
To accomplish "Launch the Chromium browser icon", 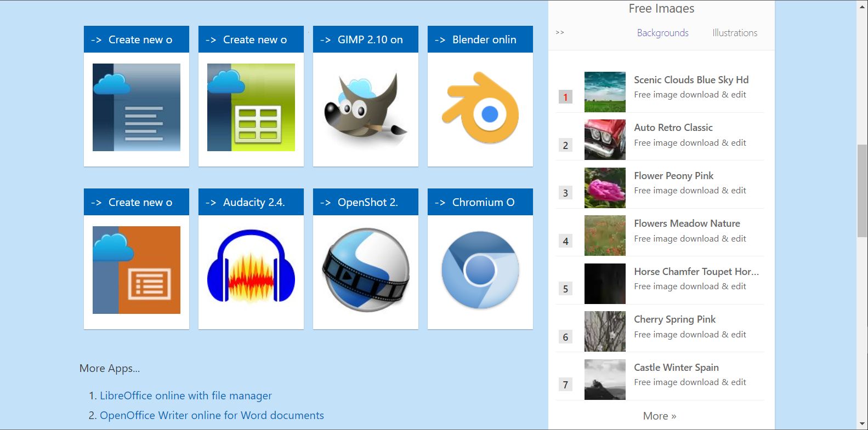I will point(480,270).
